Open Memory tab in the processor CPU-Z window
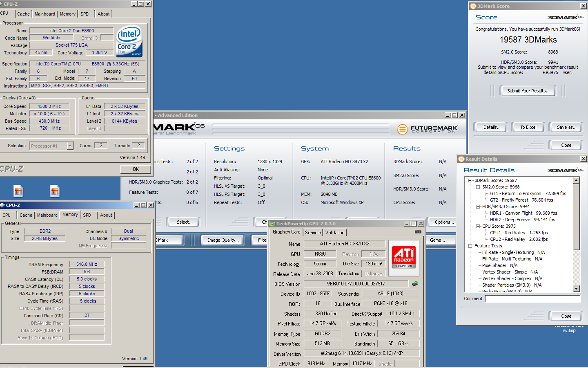This screenshot has width=588, height=368. (x=67, y=14)
